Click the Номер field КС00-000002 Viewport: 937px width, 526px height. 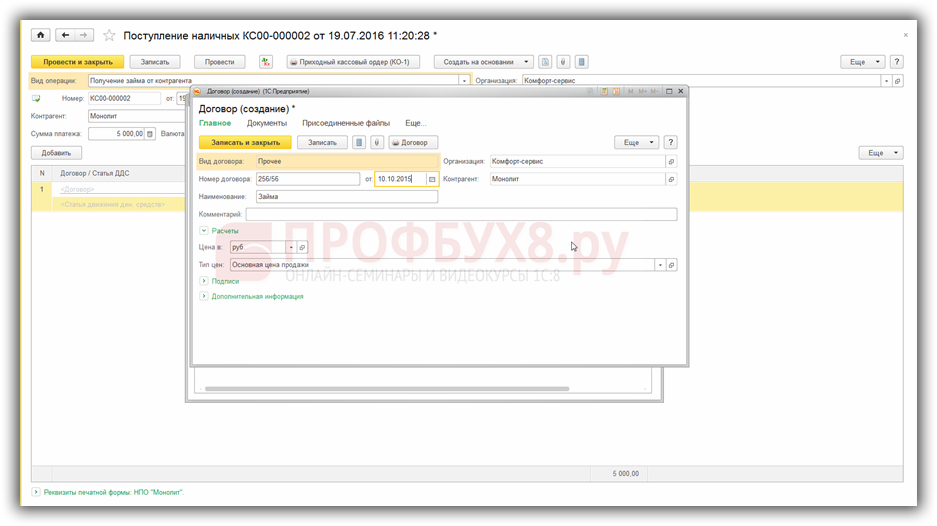click(x=124, y=98)
